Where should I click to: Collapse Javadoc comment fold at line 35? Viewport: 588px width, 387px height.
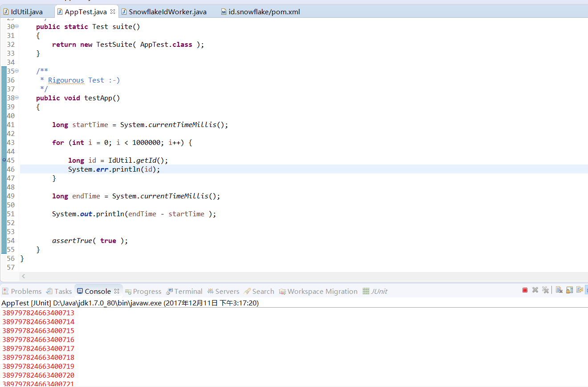click(x=17, y=71)
